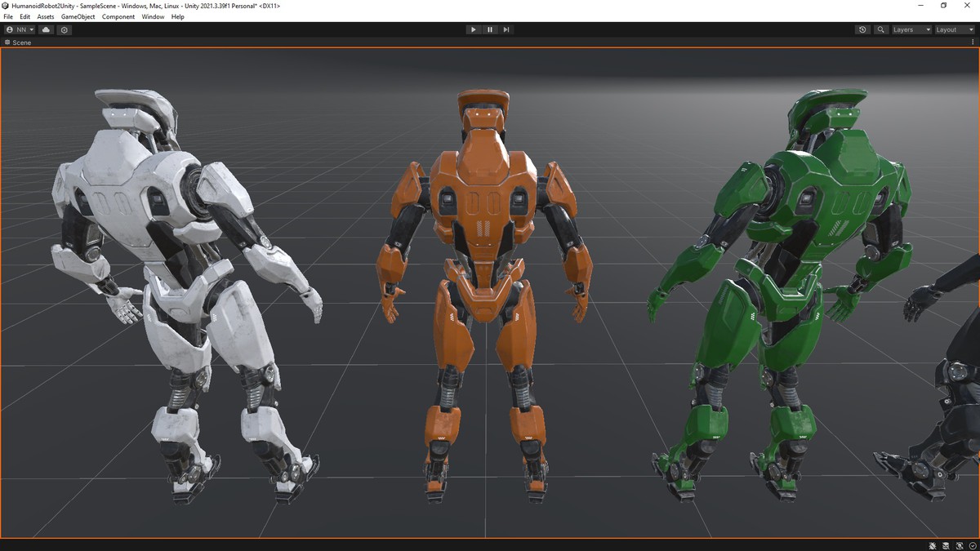The image size is (980, 551).
Task: Click the hamburger icon on the Scene tab
Action: pos(7,42)
